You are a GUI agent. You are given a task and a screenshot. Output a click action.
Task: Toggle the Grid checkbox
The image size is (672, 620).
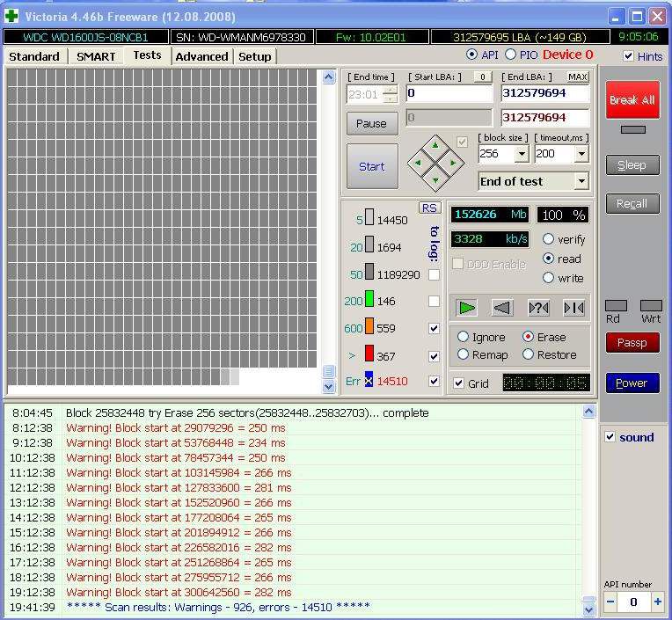(x=458, y=383)
